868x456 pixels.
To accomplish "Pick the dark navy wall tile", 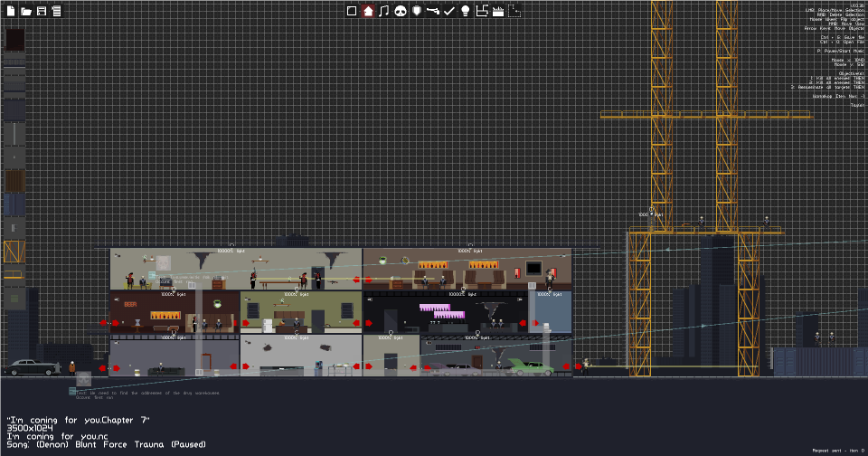I will 15,110.
